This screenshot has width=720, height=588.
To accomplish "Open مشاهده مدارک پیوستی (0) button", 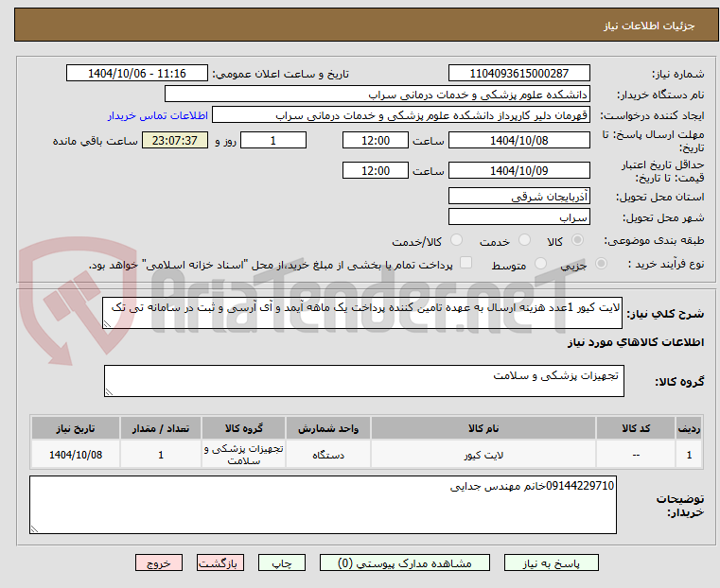I will click(405, 562).
